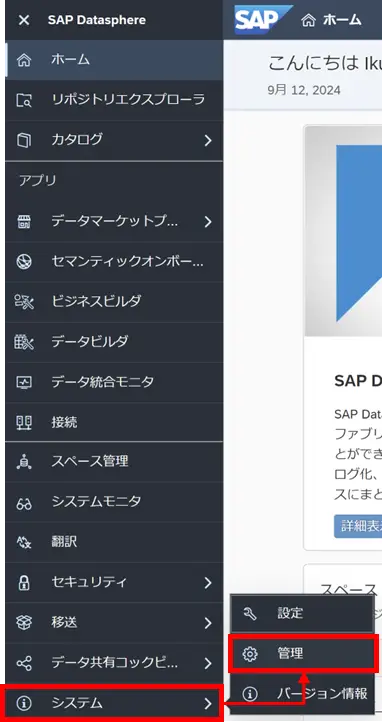Image resolution: width=382 pixels, height=722 pixels.
Task: Click the Catalog book icon
Action: click(x=23, y=140)
